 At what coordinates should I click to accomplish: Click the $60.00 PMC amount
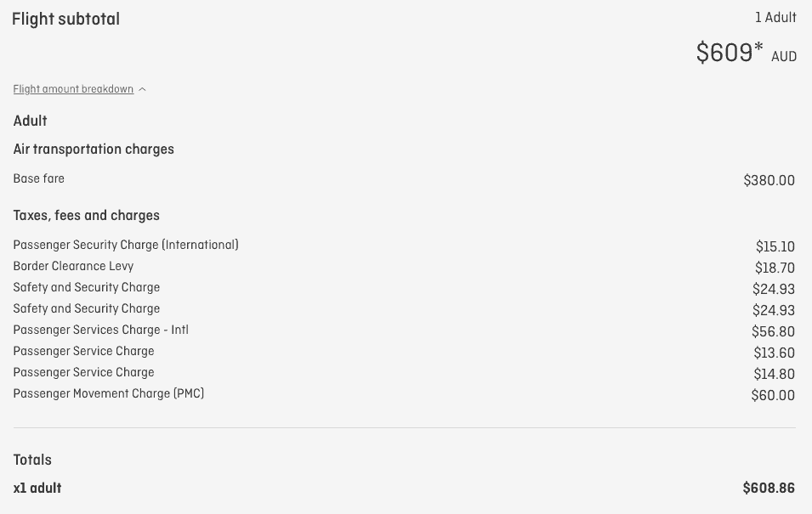(773, 395)
